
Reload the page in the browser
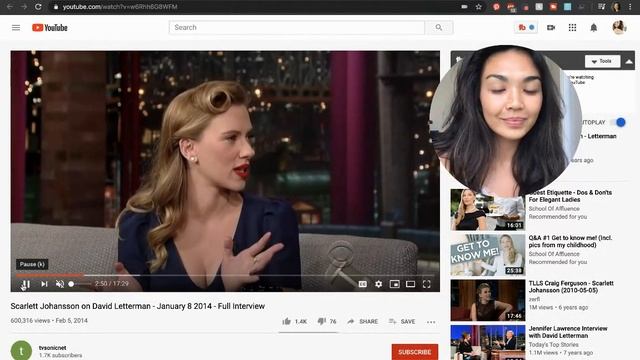click(x=38, y=7)
